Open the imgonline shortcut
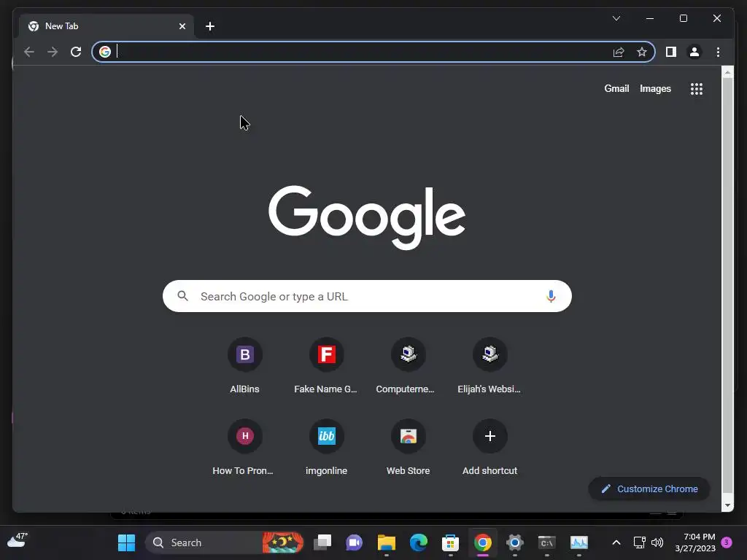This screenshot has height=560, width=747. tap(326, 448)
